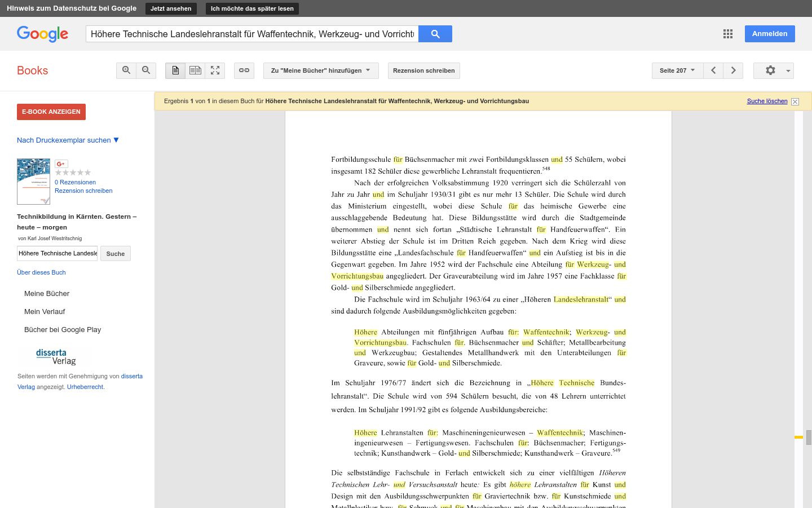Enter fullscreen reading mode
Screen dimensions: 812x508
(x=215, y=70)
